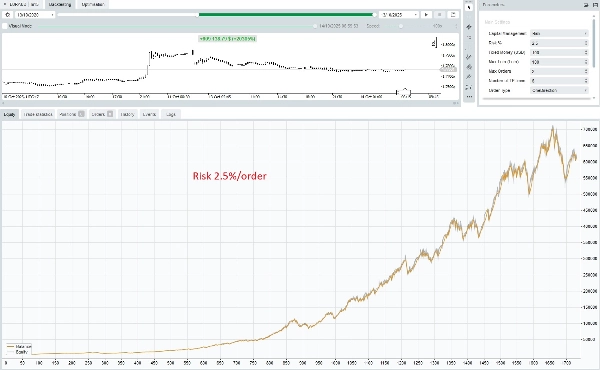The image size is (600, 370).
Task: Click the Parameters panel scroll-down arrow
Action: coord(594,98)
